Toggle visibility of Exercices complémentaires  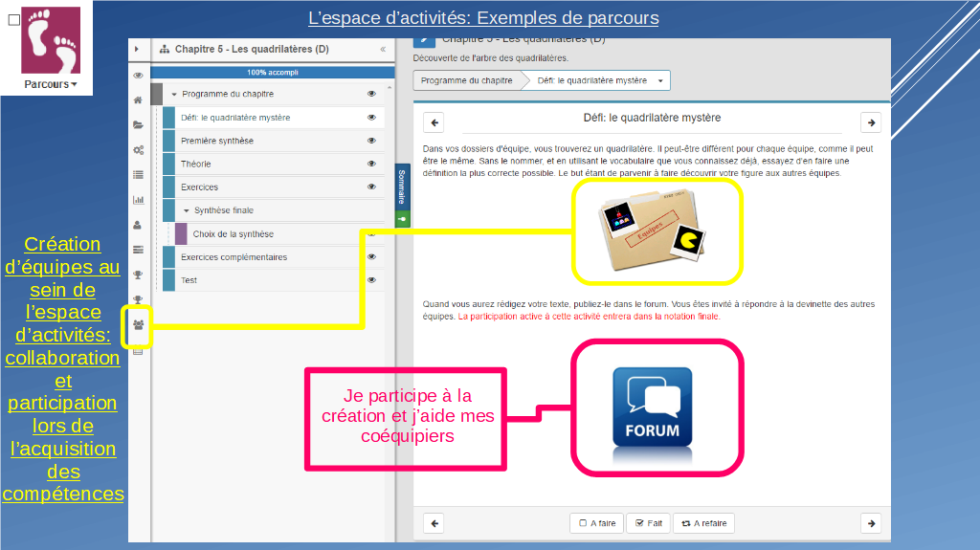pyautogui.click(x=372, y=257)
